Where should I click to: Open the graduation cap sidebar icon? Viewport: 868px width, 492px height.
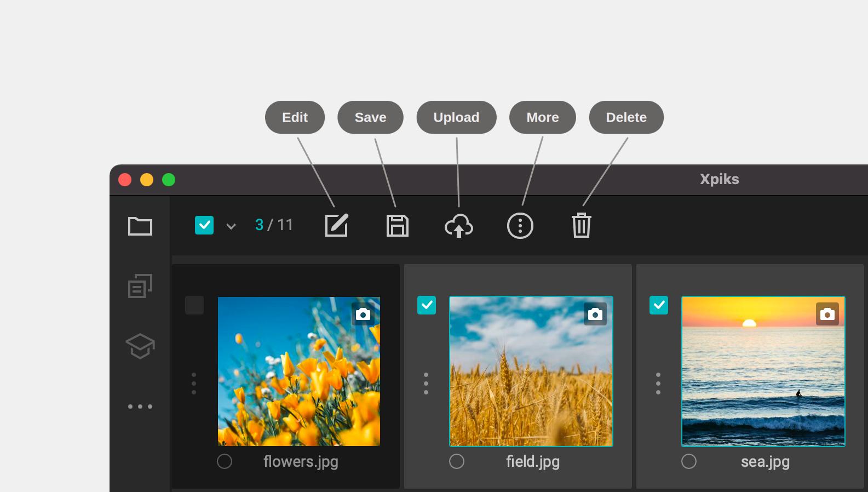140,346
